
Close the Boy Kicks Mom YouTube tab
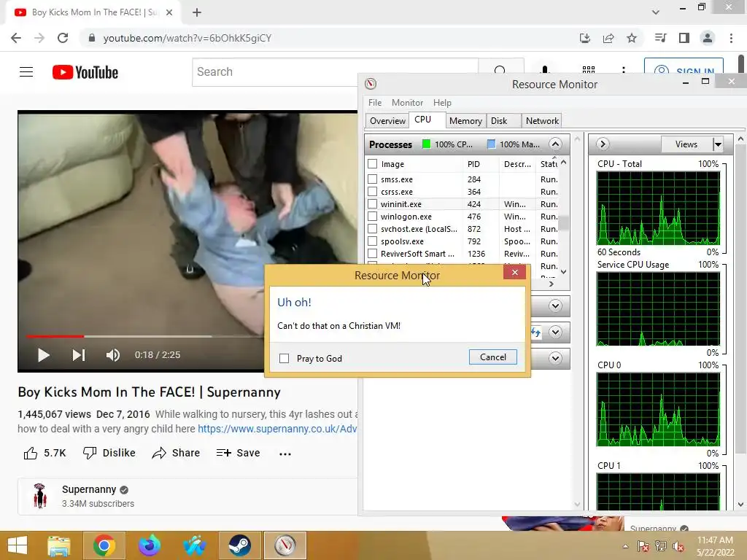[169, 12]
